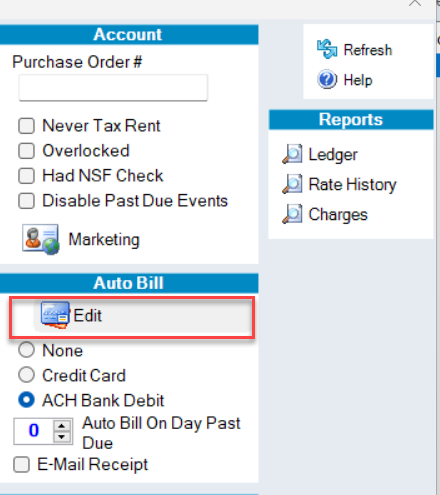Check the Never Tax Rent box
The width and height of the screenshot is (440, 495).
pos(26,126)
